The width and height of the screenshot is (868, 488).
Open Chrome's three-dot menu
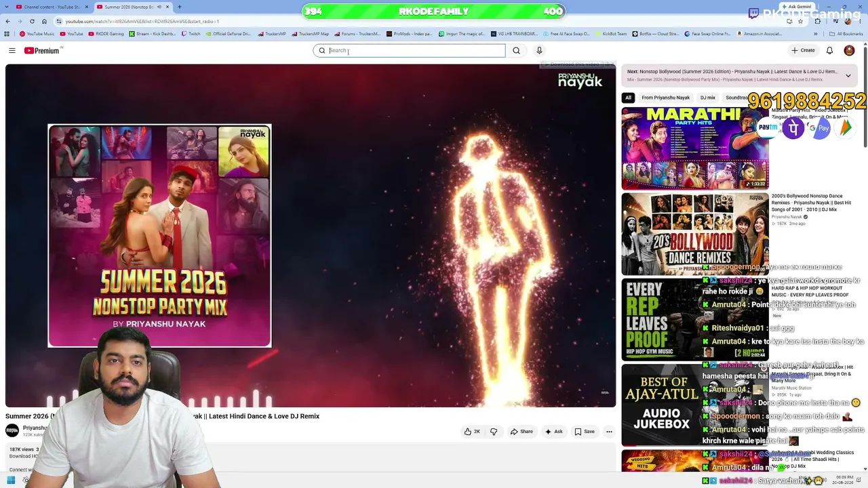pos(861,21)
